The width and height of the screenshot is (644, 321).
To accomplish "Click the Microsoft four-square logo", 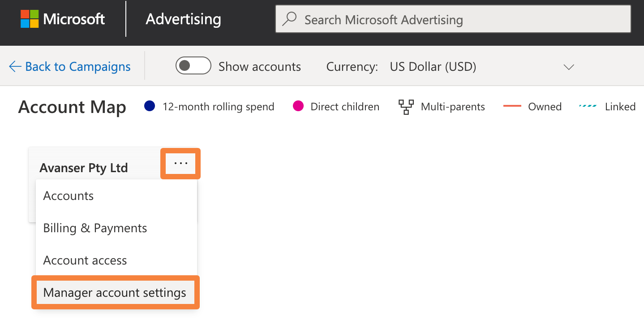I will coord(30,19).
